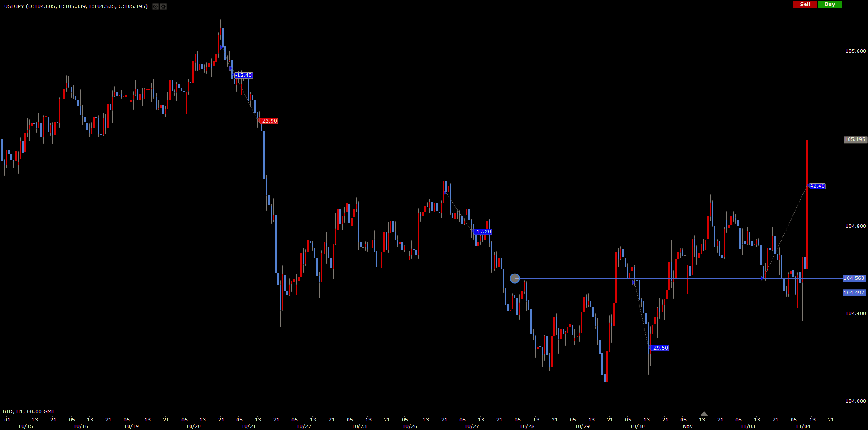Image resolution: width=868 pixels, height=430 pixels.
Task: Click the 10/21 date label on time axis
Action: pos(248,426)
